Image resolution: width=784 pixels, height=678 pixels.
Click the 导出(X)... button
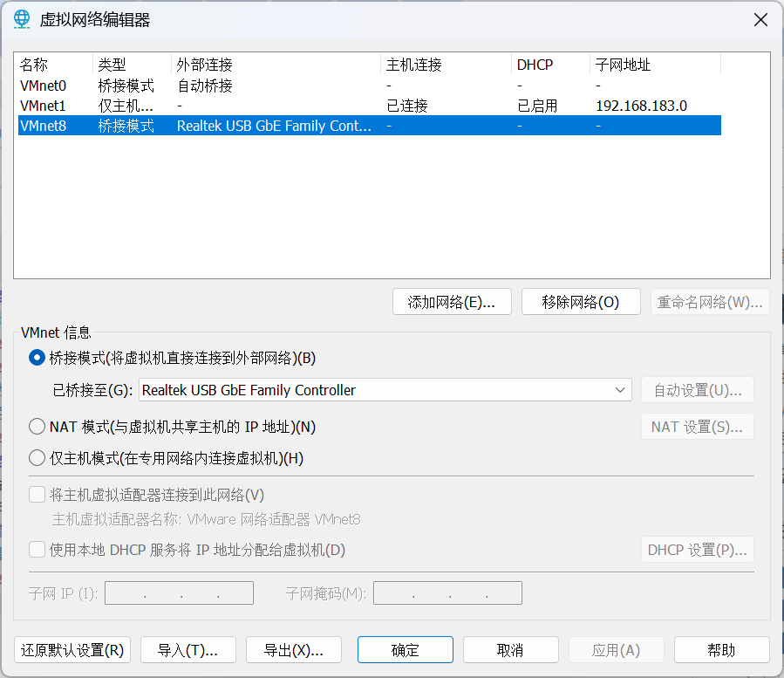294,650
